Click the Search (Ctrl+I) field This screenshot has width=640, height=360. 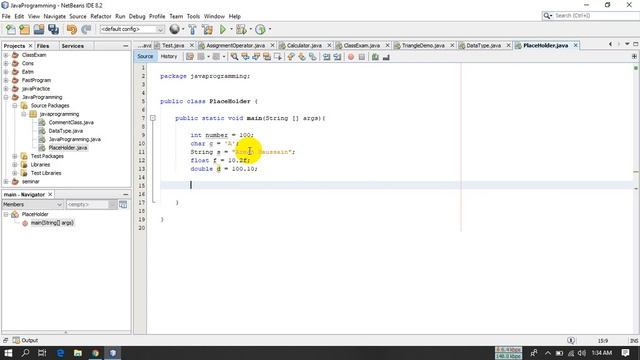click(590, 16)
